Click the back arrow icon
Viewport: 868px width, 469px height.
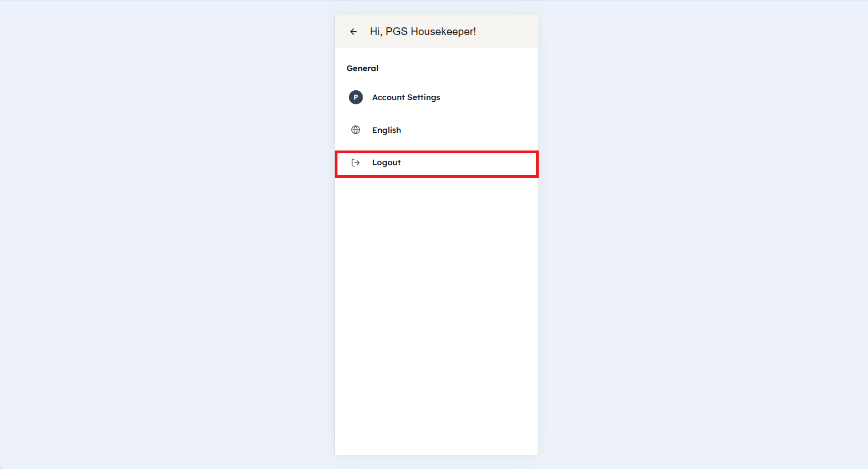(353, 32)
